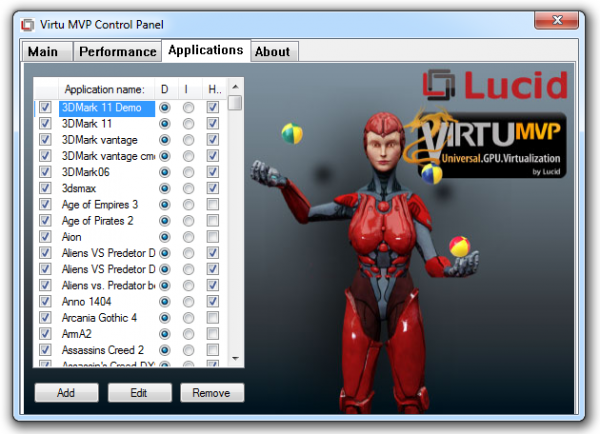The width and height of the screenshot is (600, 434).
Task: Toggle enable checkbox for 3dsmax
Action: click(46, 188)
